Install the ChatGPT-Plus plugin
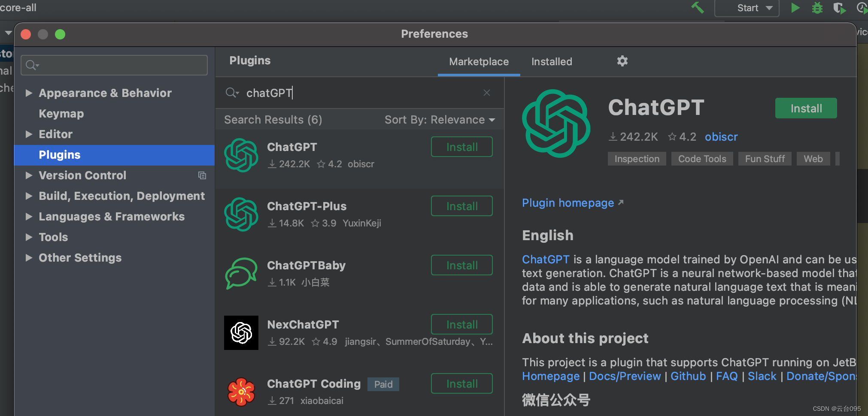 461,206
